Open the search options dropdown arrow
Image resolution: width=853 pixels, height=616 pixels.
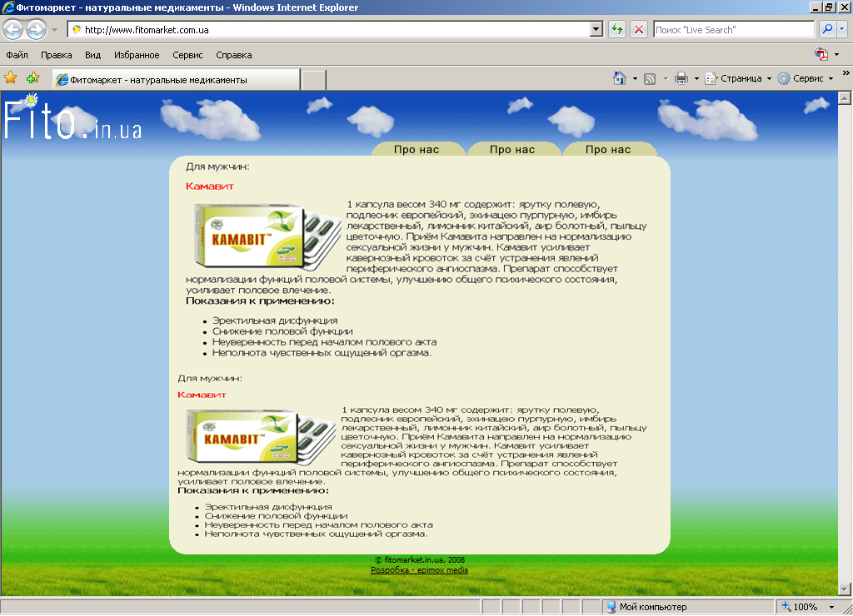tap(842, 29)
